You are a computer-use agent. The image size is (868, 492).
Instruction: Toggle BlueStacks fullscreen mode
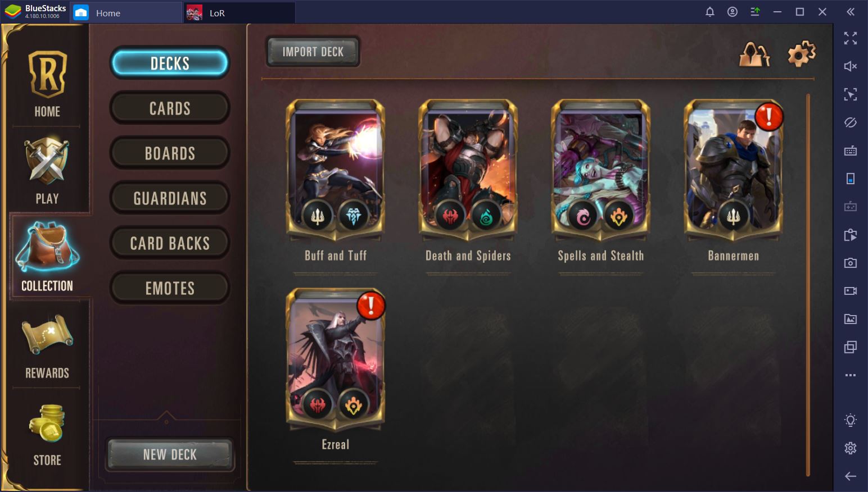point(851,38)
